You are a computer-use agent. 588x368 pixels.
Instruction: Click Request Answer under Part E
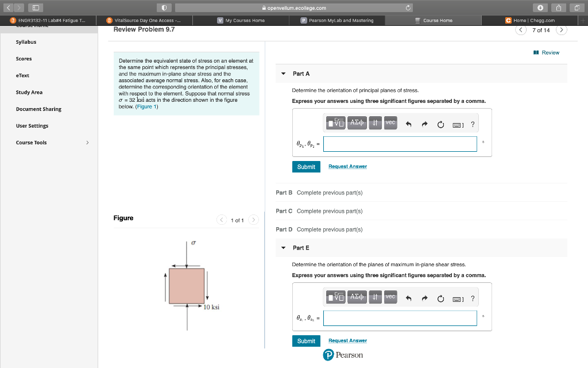(347, 340)
